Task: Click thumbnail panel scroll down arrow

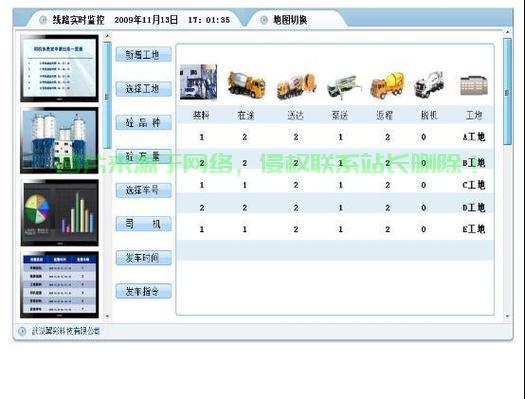Action: pyautogui.click(x=107, y=316)
